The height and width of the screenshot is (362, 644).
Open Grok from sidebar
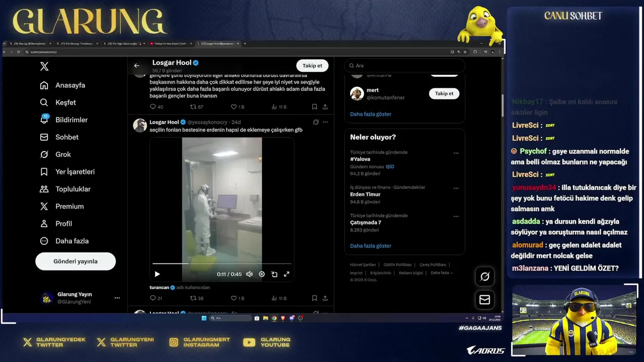(x=55, y=154)
